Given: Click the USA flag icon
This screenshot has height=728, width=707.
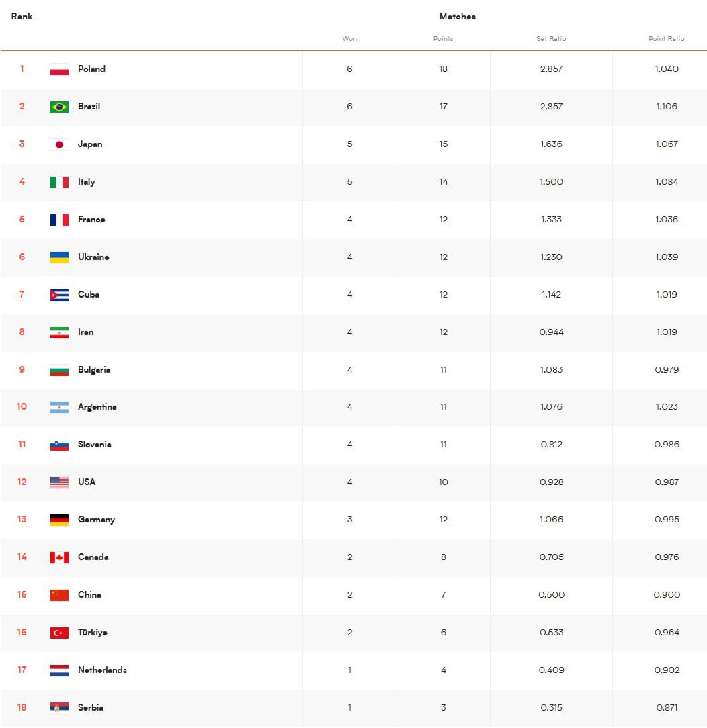Looking at the screenshot, I should coord(59,482).
